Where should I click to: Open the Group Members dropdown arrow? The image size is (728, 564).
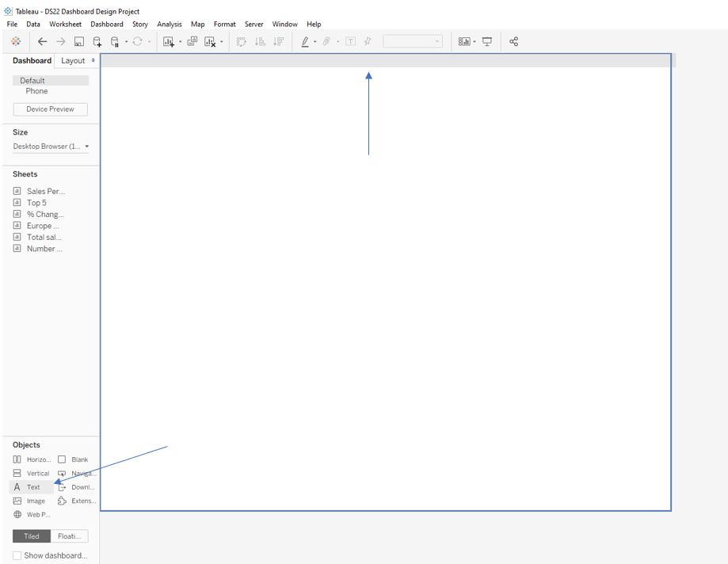point(337,42)
